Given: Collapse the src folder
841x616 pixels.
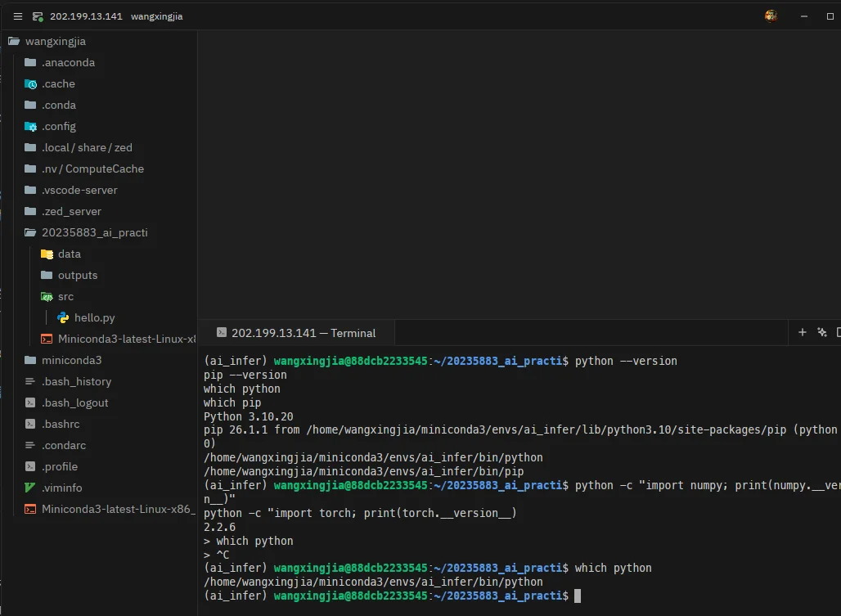Looking at the screenshot, I should 65,296.
